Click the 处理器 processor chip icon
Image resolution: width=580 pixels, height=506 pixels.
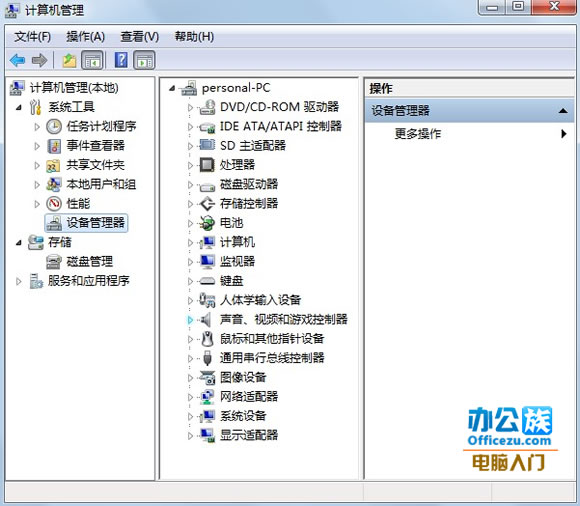[207, 165]
